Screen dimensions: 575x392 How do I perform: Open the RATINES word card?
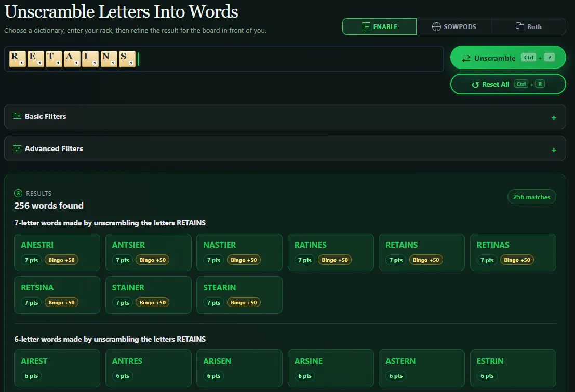pos(331,252)
